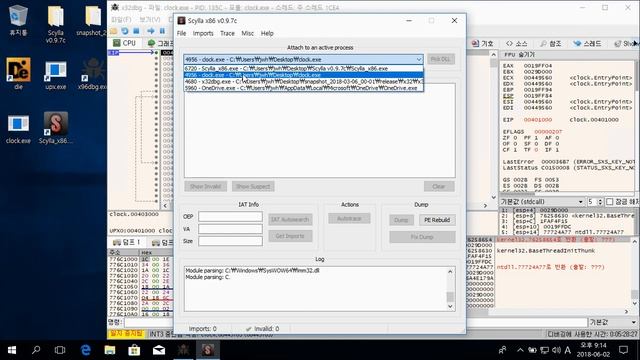The height and width of the screenshot is (360, 640).
Task: Switch to Scylla taskbar button
Action: point(208,350)
